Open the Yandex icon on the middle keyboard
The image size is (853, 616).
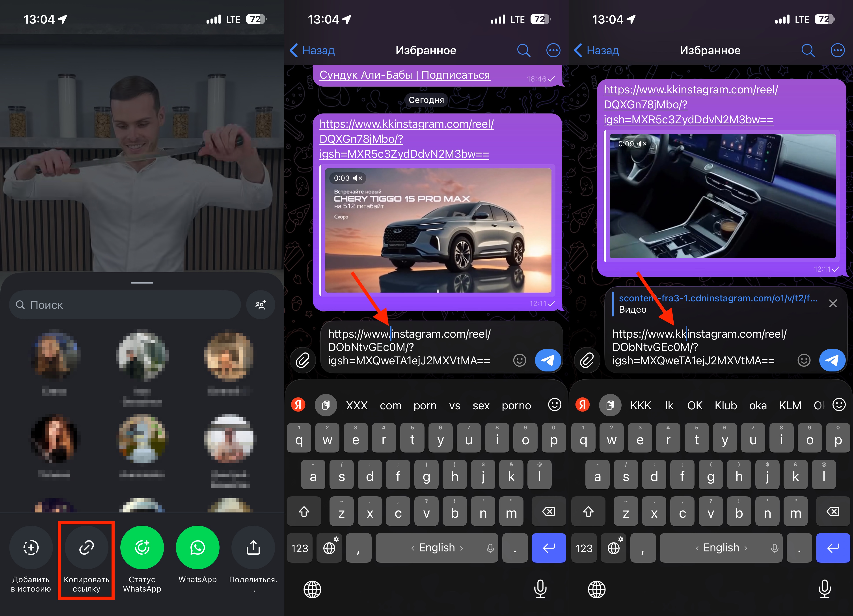(x=298, y=405)
